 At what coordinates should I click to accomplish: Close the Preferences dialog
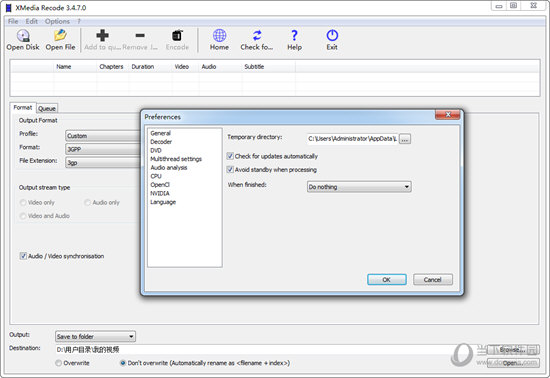click(x=447, y=115)
